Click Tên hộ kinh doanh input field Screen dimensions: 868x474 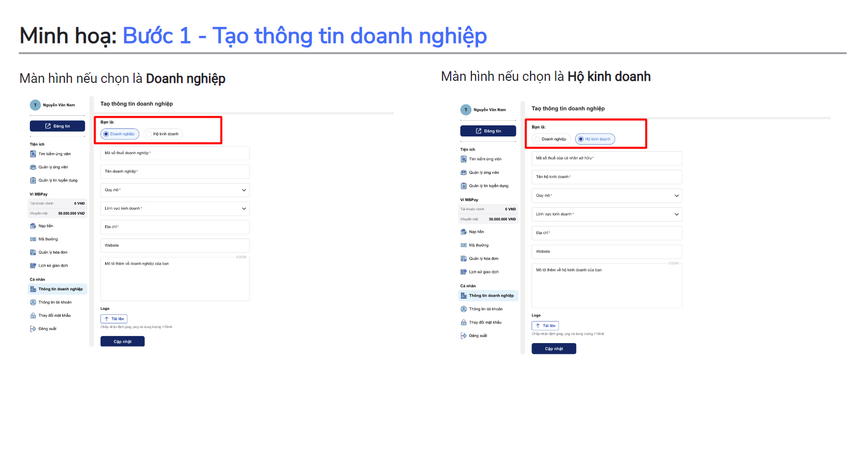pos(607,177)
